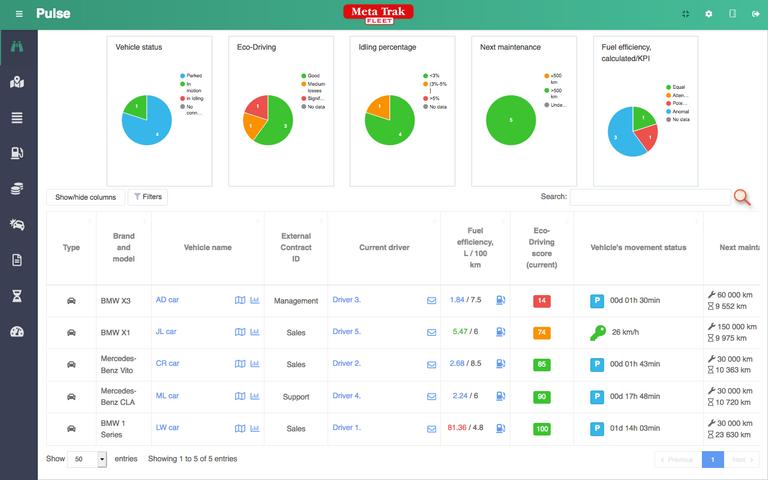Open the Show entries count dropdown
The image size is (768, 480).
(x=87, y=459)
